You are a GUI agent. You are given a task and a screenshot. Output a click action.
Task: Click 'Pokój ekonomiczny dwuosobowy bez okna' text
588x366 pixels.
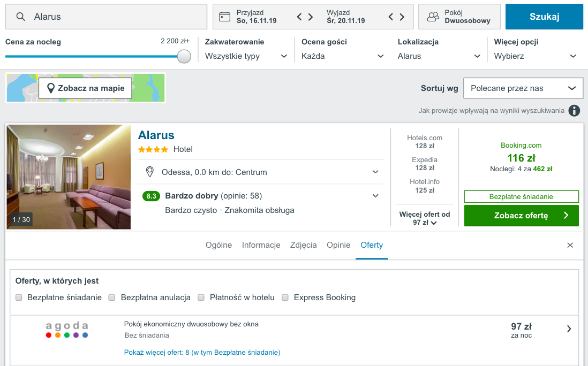[x=191, y=324]
